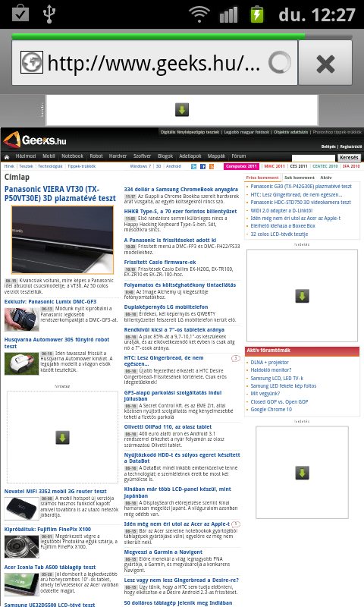Click the Panasonic VIERA TV thumbnail image
This screenshot has height=607, width=364.
pos(63,240)
